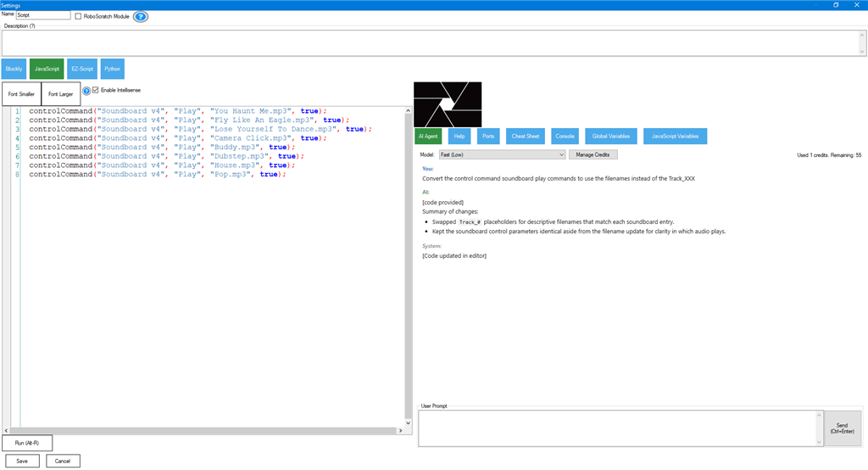The image size is (868, 470).
Task: Open the Ports tab
Action: pos(488,137)
